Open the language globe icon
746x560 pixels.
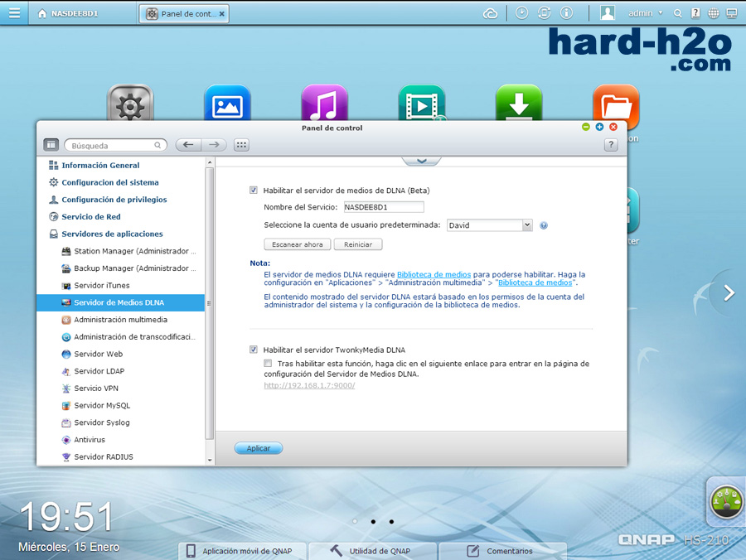pyautogui.click(x=714, y=13)
